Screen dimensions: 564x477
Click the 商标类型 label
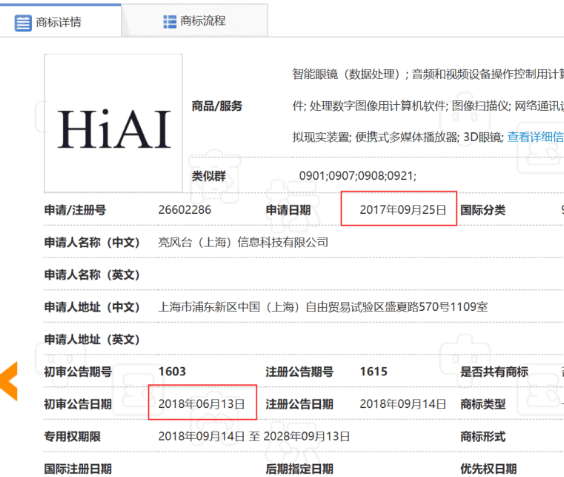[483, 404]
